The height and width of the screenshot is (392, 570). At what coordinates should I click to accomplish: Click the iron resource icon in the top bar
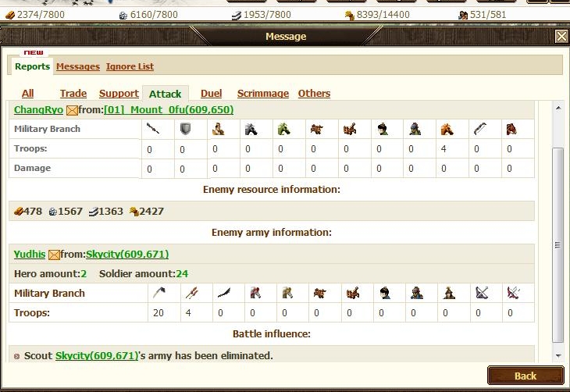237,16
